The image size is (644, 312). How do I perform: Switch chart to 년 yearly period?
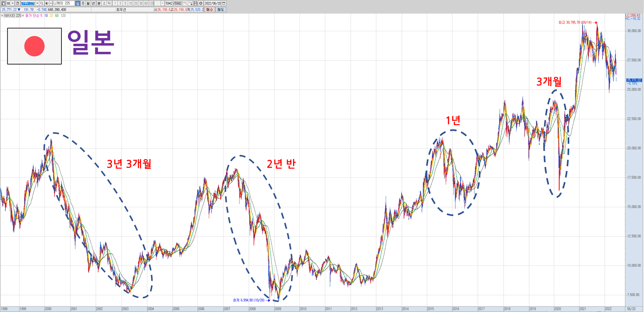tap(93, 3)
